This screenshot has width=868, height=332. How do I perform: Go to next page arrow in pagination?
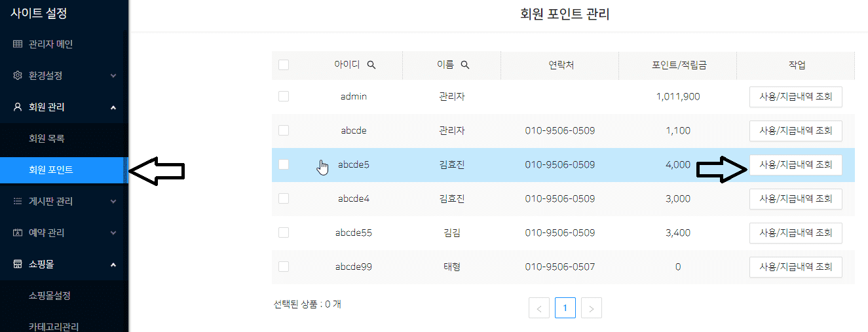[x=591, y=308]
